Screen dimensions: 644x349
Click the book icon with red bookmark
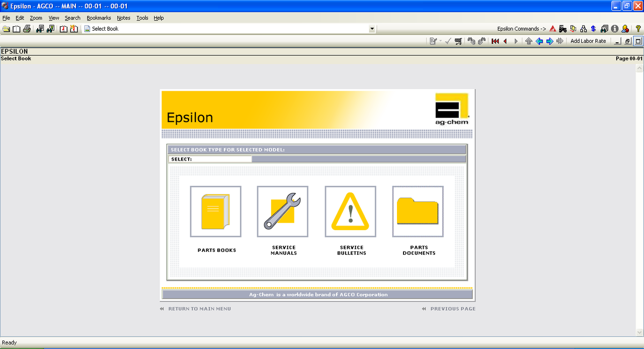(x=63, y=29)
